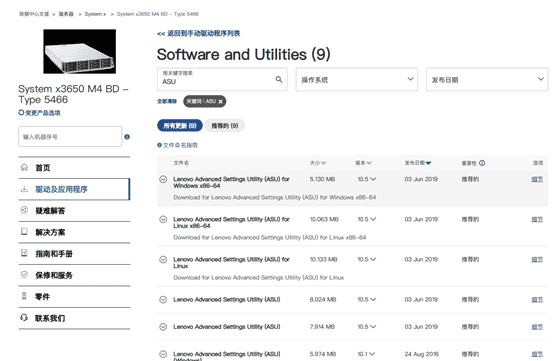Click the download icon beside 驱动及应用程序
Viewport: 554px width, 361px height.
[x=24, y=189]
